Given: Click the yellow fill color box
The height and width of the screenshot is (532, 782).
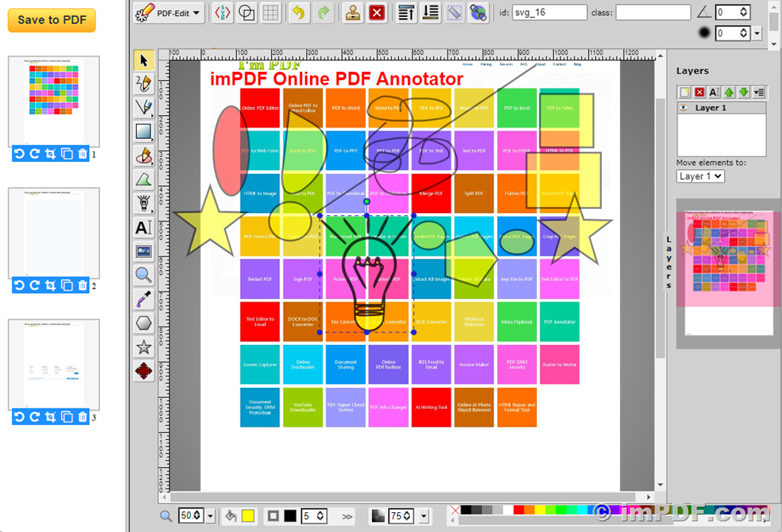Looking at the screenshot, I should click(x=248, y=516).
